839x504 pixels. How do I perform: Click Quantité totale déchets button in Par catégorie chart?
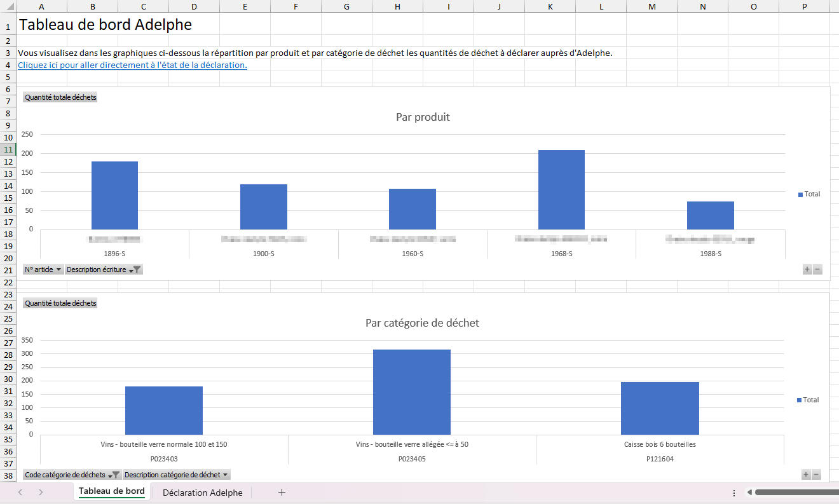click(x=60, y=303)
